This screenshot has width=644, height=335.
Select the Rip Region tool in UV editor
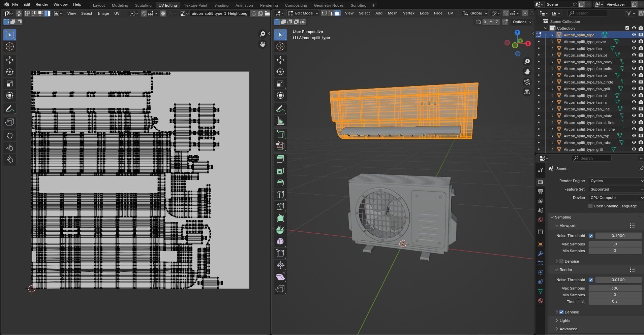click(x=10, y=122)
